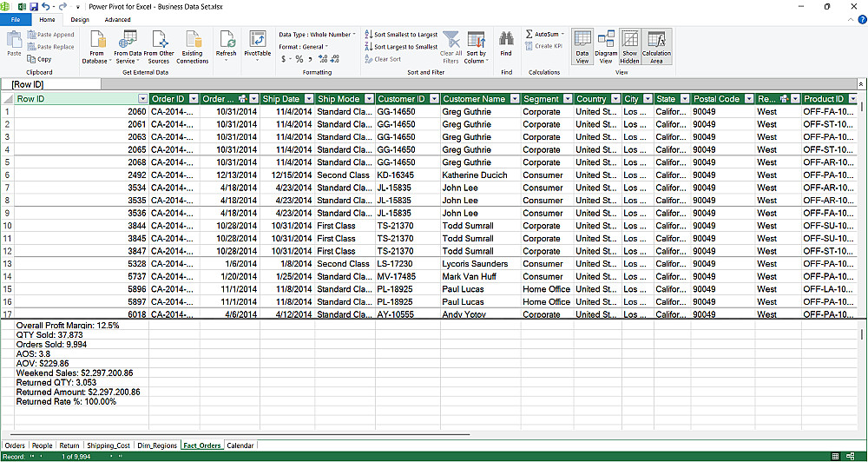Image resolution: width=868 pixels, height=462 pixels.
Task: Toggle Data View
Action: coord(582,47)
